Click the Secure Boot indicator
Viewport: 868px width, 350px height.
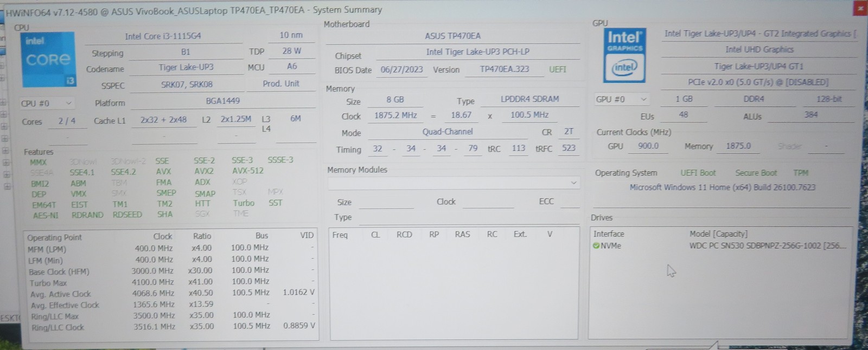[756, 173]
